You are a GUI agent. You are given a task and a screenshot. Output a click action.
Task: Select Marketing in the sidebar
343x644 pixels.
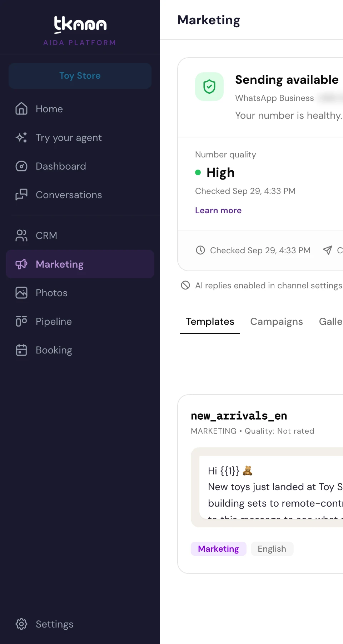(x=80, y=264)
